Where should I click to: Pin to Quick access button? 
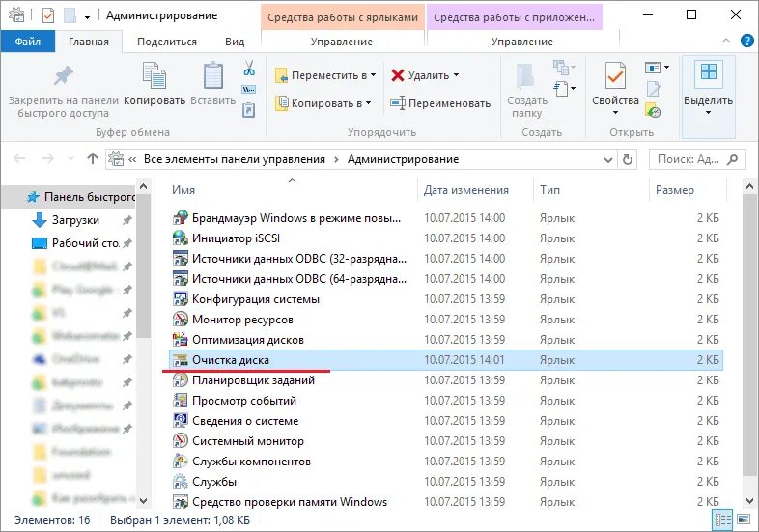tap(64, 92)
